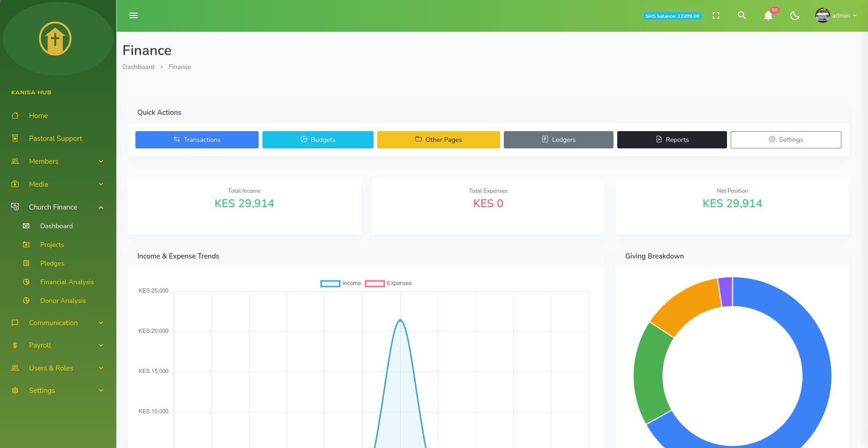Open Donor Analysis submenu item
The height and width of the screenshot is (448, 868).
point(63,301)
